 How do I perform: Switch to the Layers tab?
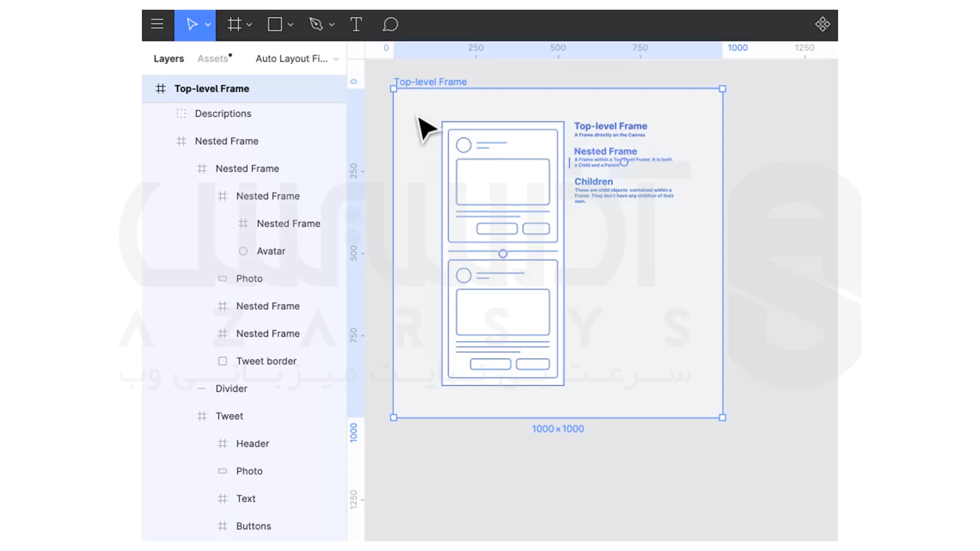click(168, 59)
